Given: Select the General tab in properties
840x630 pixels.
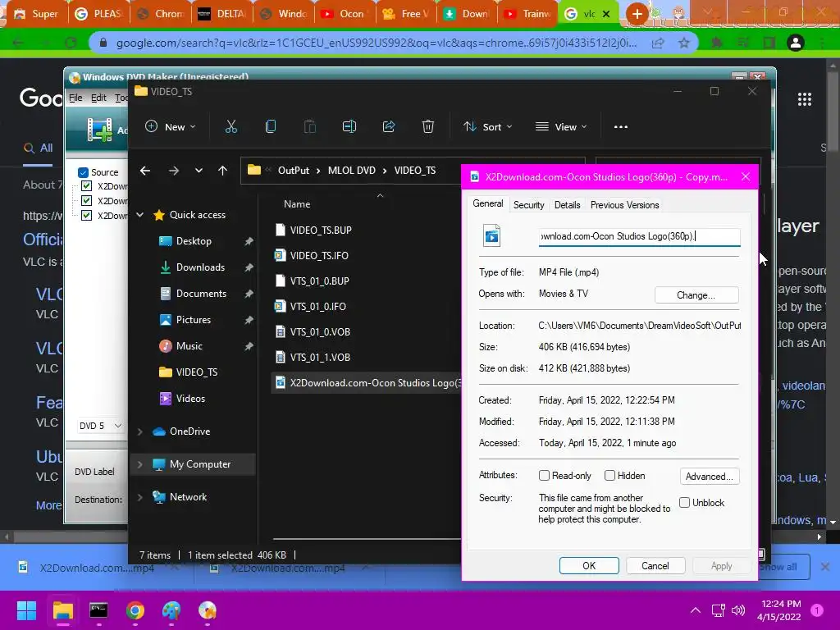Looking at the screenshot, I should [x=487, y=203].
